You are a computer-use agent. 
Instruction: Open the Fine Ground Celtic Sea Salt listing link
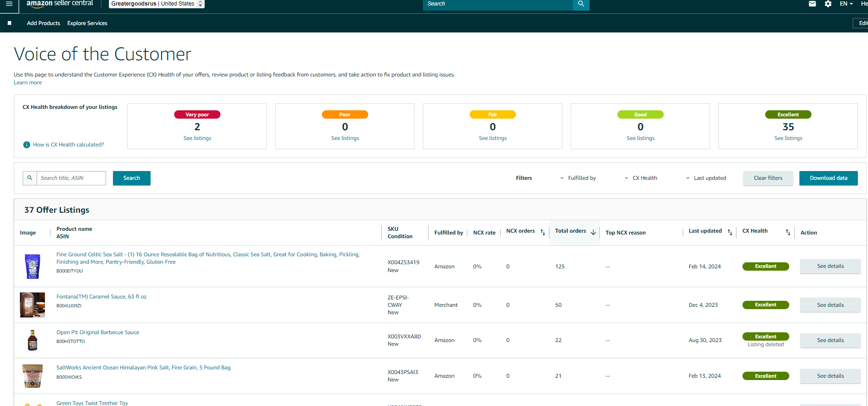(208, 258)
